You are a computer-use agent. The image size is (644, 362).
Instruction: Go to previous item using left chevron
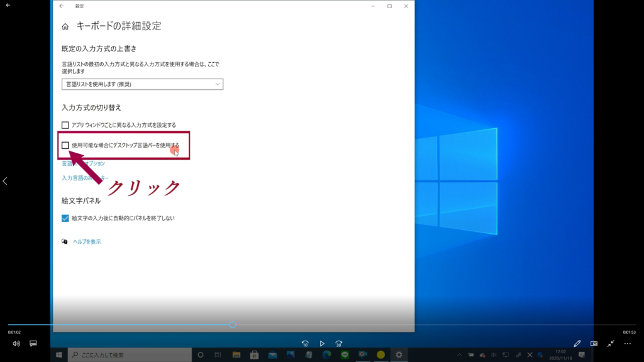5,181
